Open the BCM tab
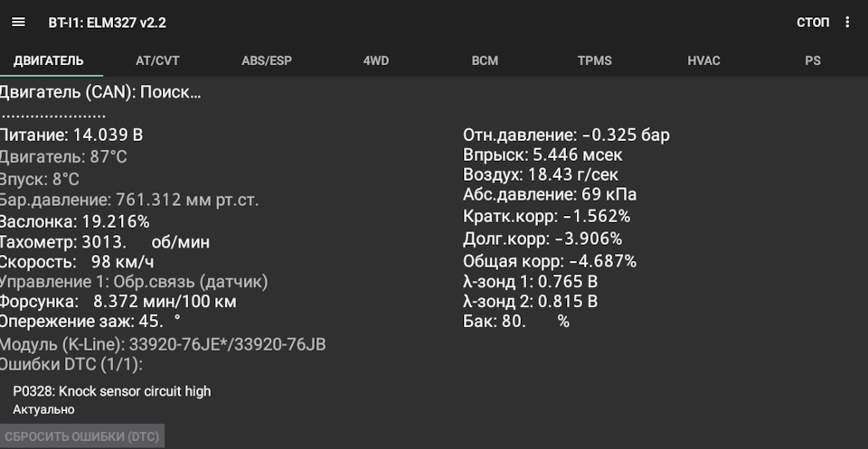 point(485,61)
